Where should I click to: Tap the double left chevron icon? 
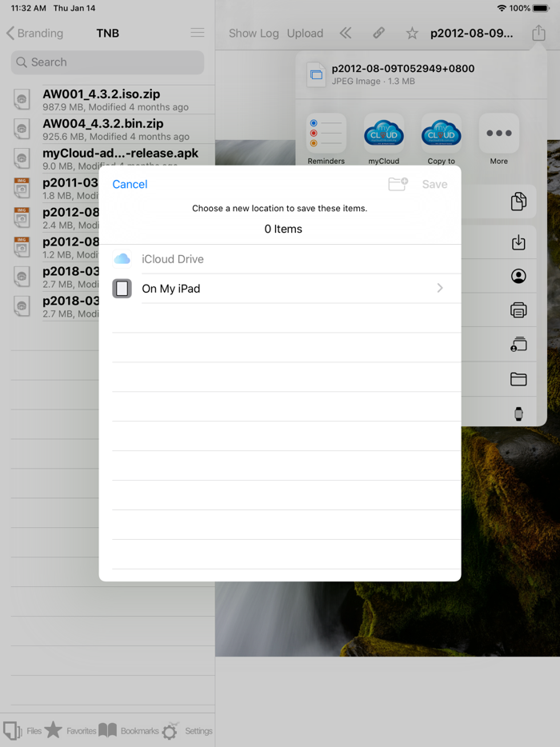[346, 34]
